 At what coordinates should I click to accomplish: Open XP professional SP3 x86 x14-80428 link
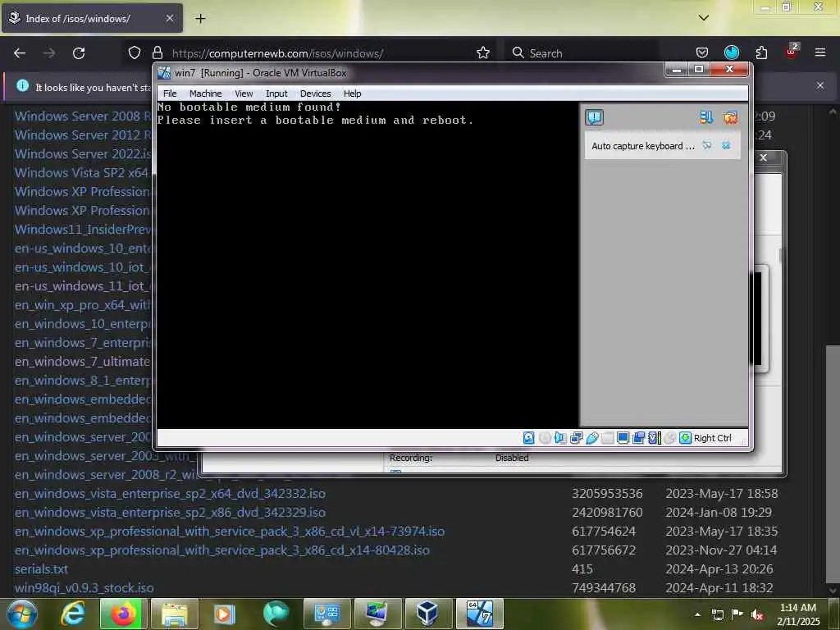click(221, 550)
